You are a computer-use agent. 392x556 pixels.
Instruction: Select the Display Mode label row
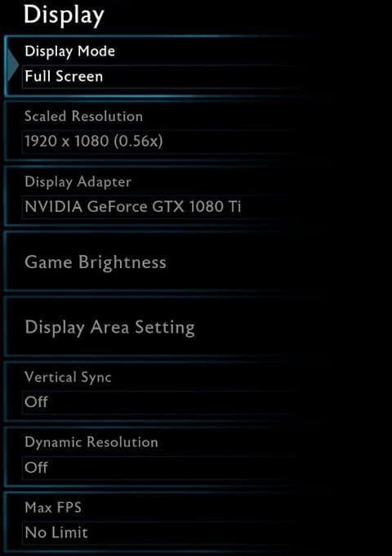pyautogui.click(x=69, y=52)
